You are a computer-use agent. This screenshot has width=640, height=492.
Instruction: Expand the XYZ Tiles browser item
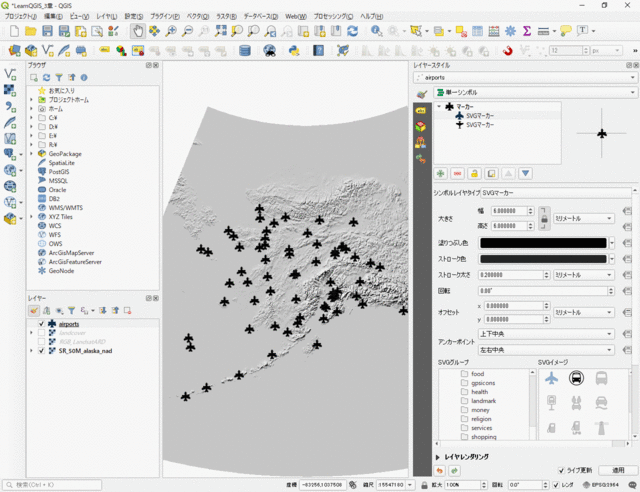click(x=31, y=216)
